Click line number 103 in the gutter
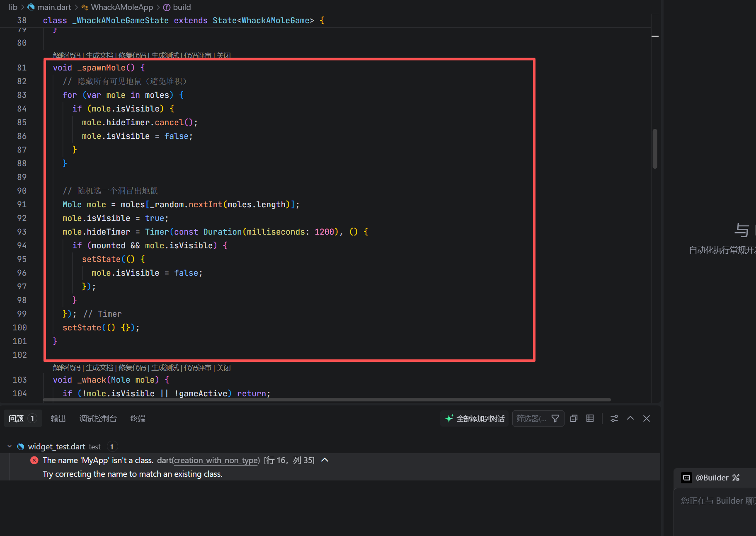This screenshot has height=536, width=756. point(19,380)
